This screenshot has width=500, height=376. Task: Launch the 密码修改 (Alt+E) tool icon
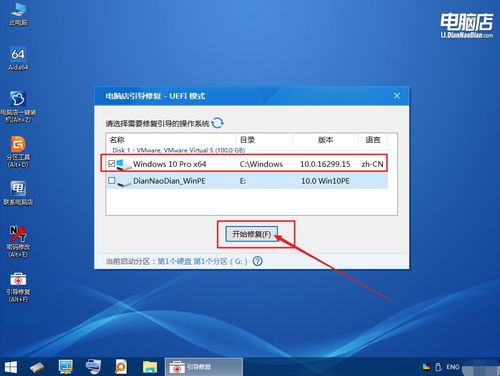18,242
